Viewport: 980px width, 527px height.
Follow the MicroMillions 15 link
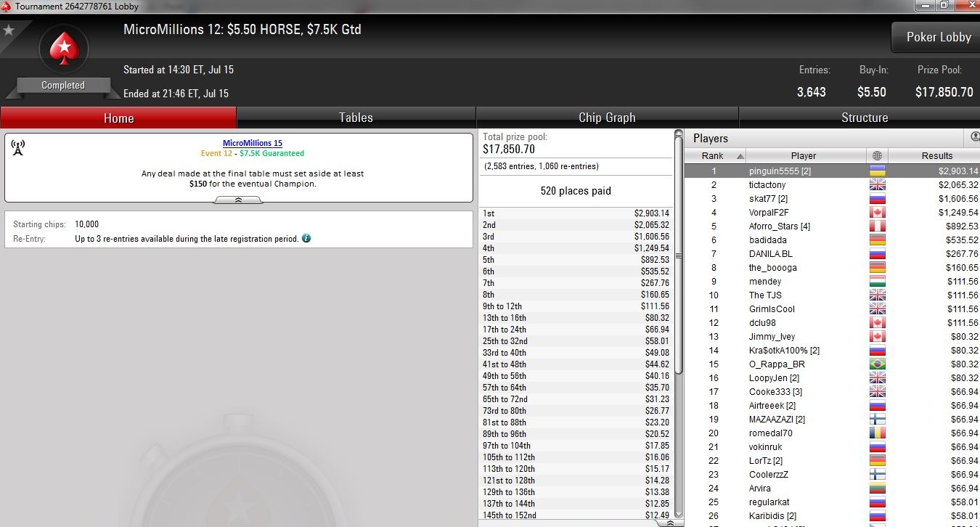click(253, 144)
